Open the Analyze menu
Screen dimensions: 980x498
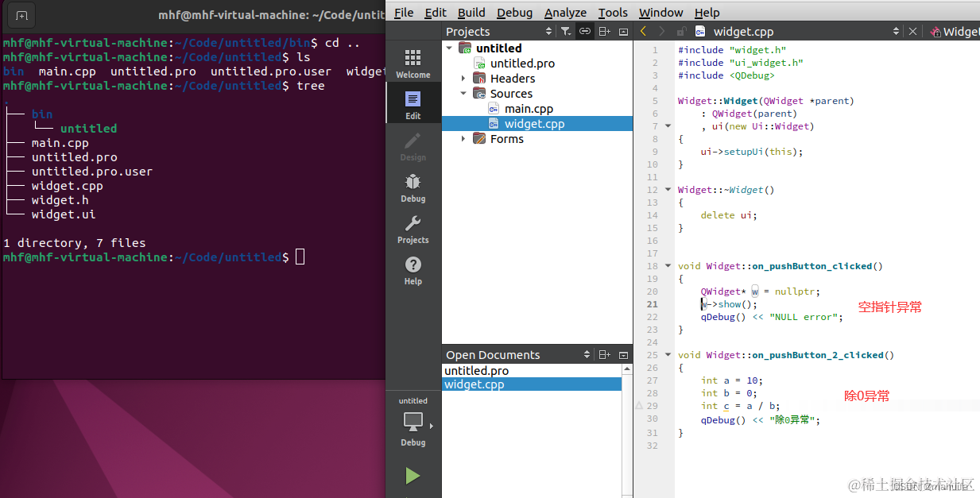pyautogui.click(x=565, y=12)
